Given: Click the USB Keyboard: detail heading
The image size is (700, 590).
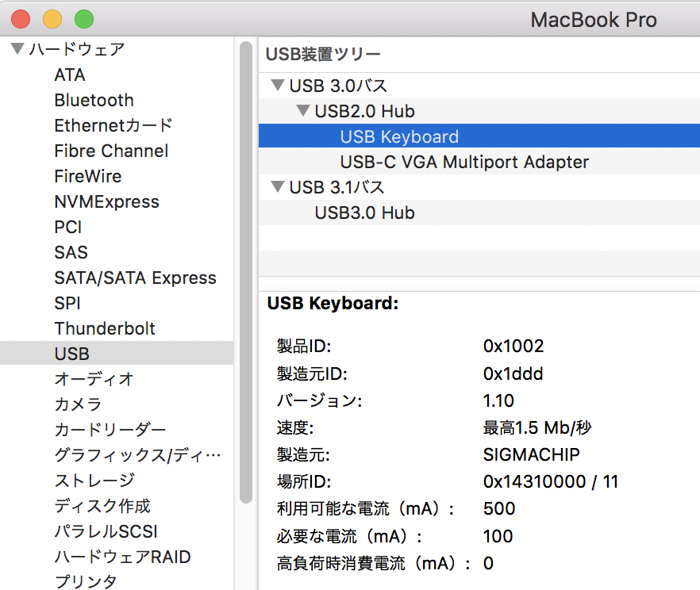Looking at the screenshot, I should pos(333,303).
